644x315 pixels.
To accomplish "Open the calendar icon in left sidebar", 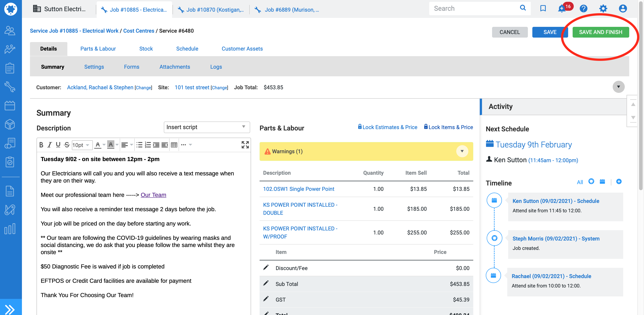I will (x=10, y=106).
